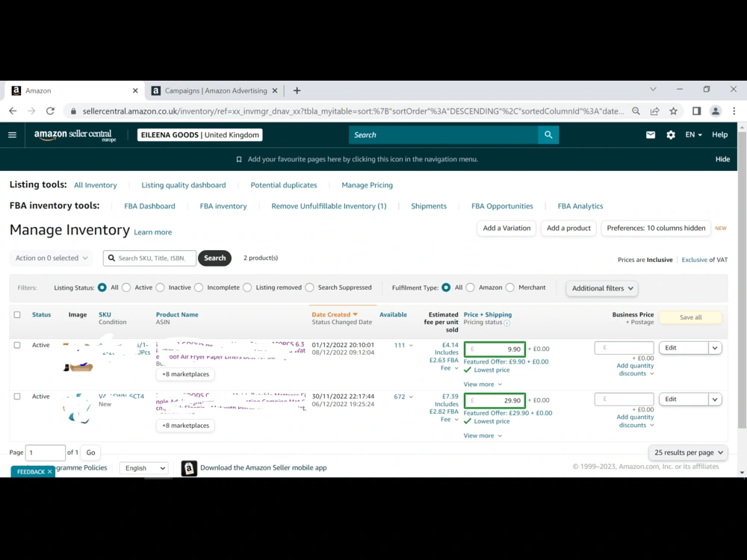Screen dimensions: 747x560
Task: Select Listing removed radio
Action: pos(247,287)
